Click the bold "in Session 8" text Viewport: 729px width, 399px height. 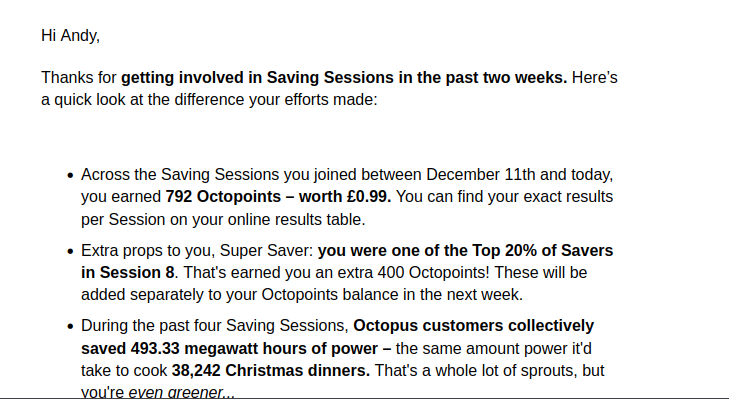[x=127, y=273]
